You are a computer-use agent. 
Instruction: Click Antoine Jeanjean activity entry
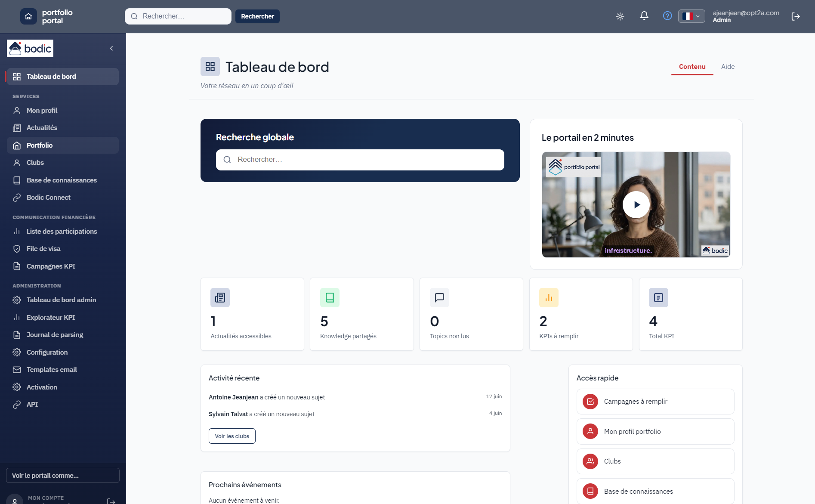click(x=355, y=397)
